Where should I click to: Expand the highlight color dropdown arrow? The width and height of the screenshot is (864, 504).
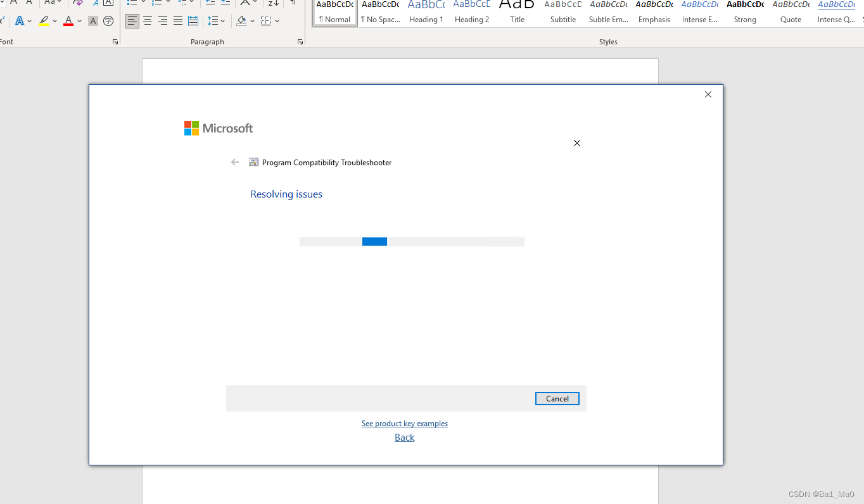(54, 21)
